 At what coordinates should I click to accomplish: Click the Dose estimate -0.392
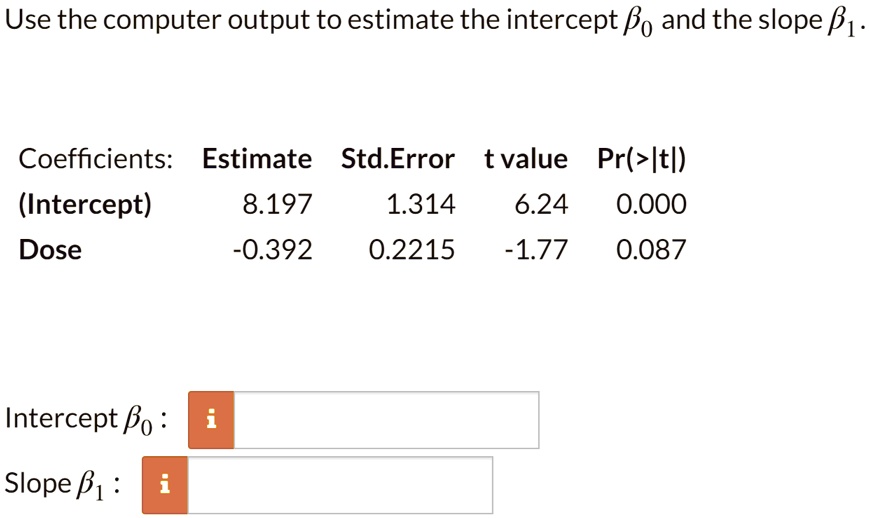pyautogui.click(x=272, y=250)
